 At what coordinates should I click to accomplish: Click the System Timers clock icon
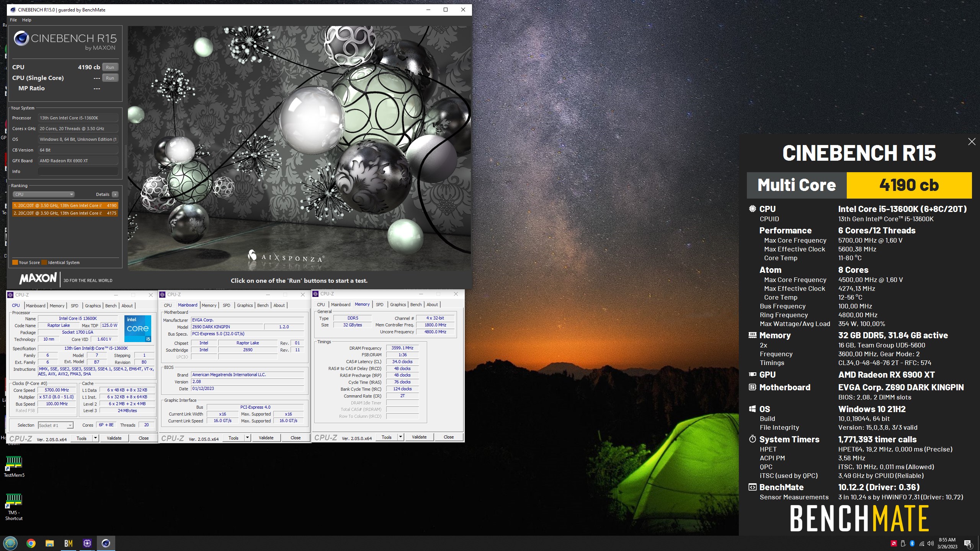(x=752, y=439)
